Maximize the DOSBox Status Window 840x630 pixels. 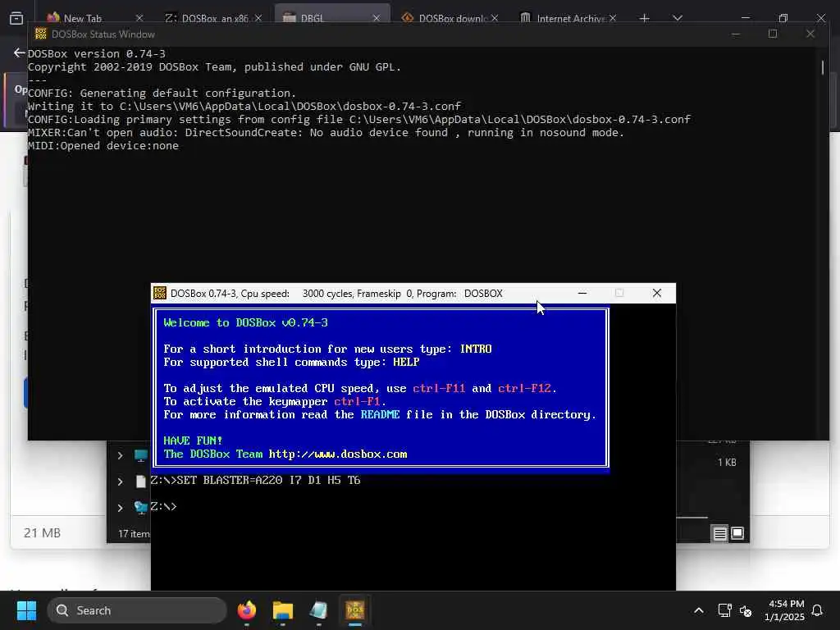(x=773, y=34)
